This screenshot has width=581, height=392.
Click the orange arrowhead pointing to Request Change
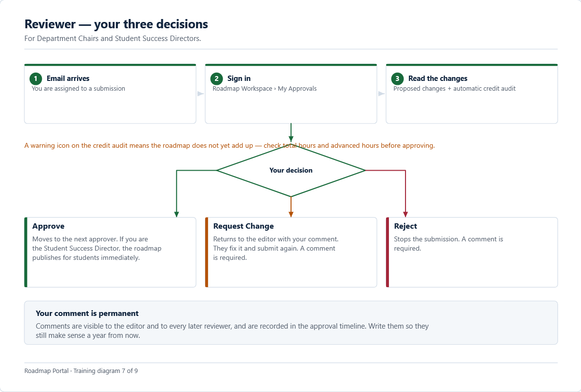point(291,214)
